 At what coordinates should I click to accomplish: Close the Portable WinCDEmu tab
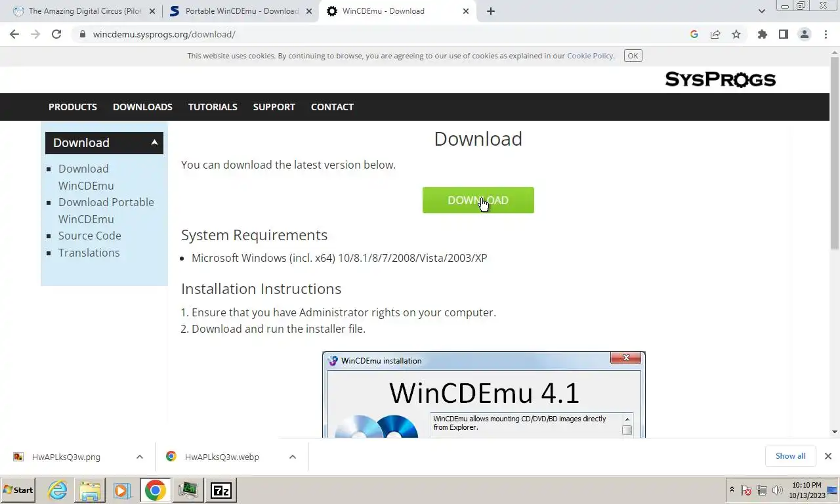point(309,11)
